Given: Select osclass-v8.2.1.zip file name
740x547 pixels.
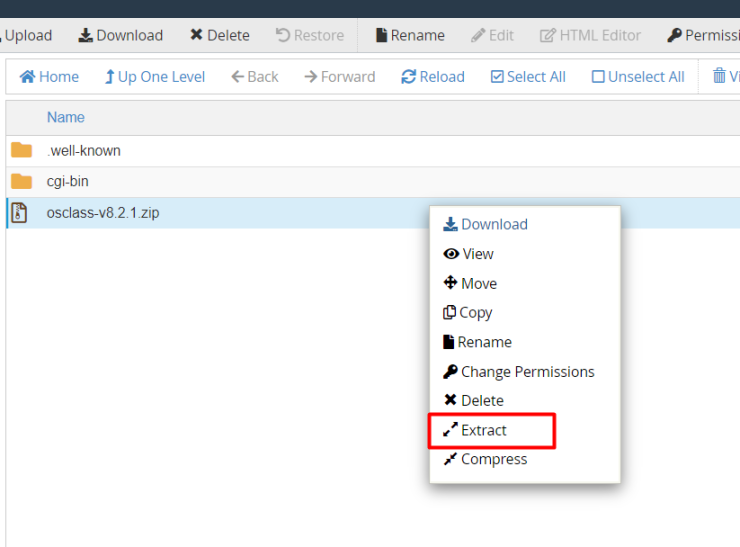Looking at the screenshot, I should click(x=103, y=213).
